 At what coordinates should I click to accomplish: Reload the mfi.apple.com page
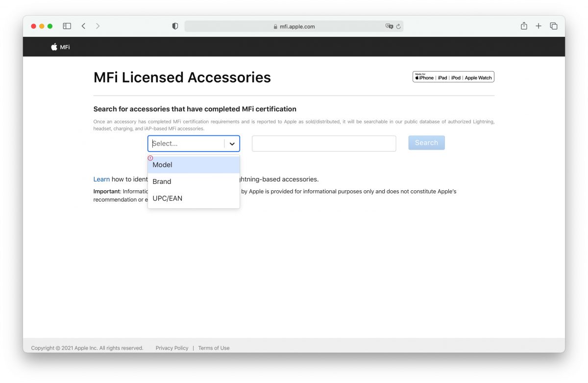click(x=398, y=26)
